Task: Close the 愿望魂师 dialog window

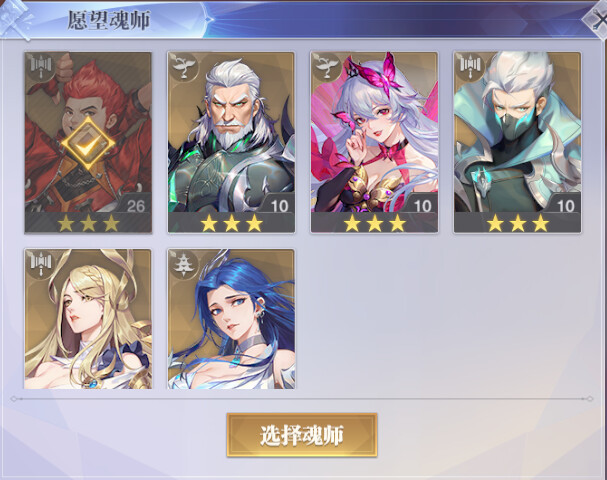Action: [597, 19]
